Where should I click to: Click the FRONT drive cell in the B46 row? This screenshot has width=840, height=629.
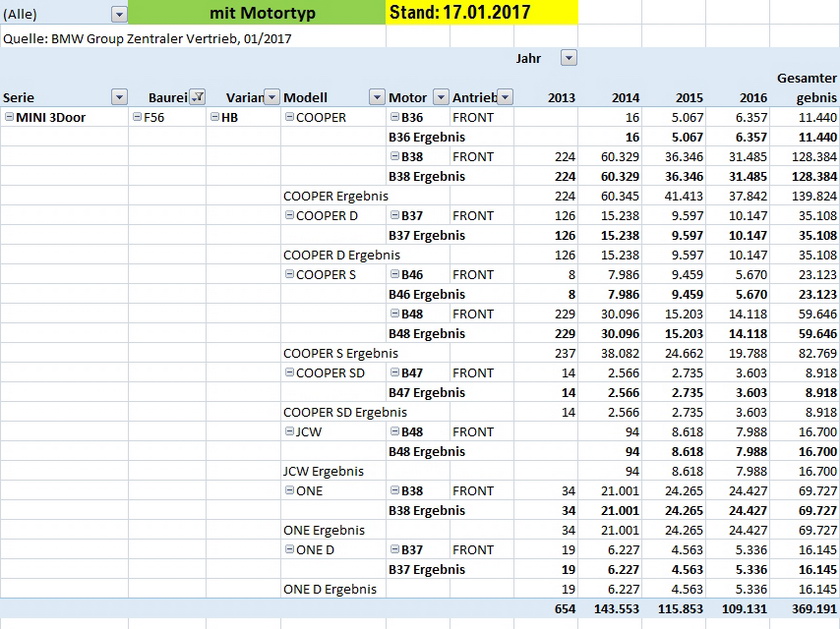[x=473, y=275]
